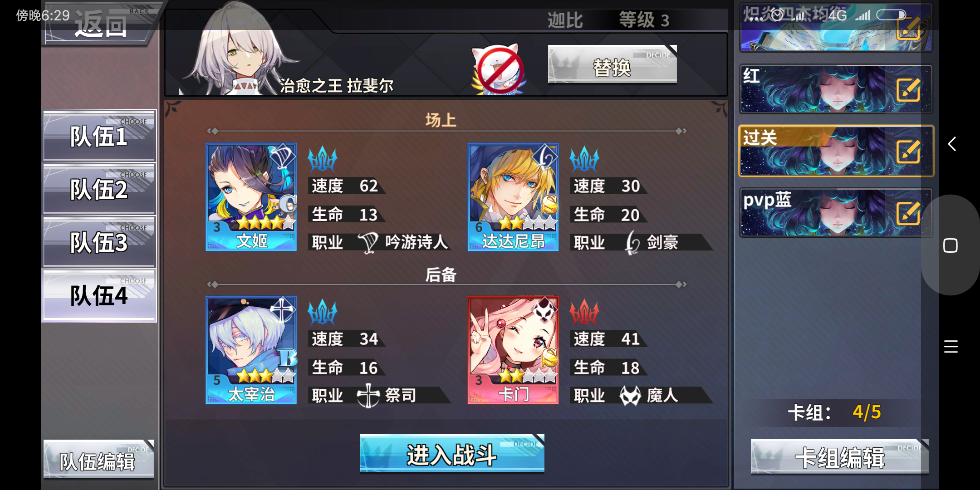The width and height of the screenshot is (980, 490).
Task: Click the edit icon on 红 deck
Action: pyautogui.click(x=908, y=90)
